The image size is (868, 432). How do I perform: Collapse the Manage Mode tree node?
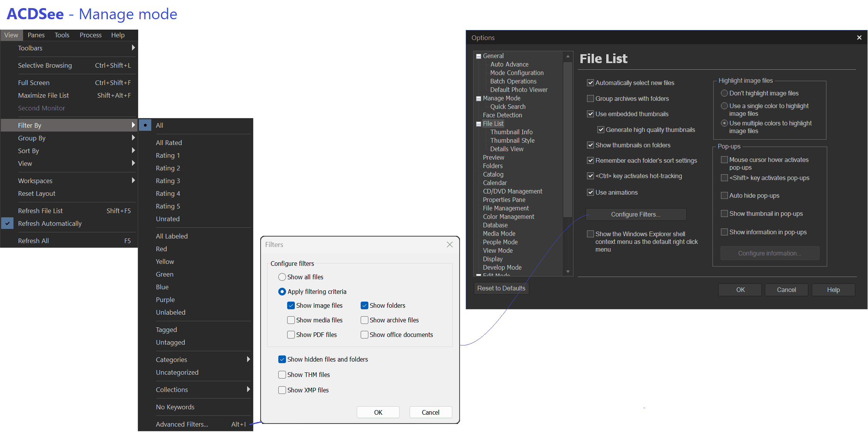pos(478,98)
